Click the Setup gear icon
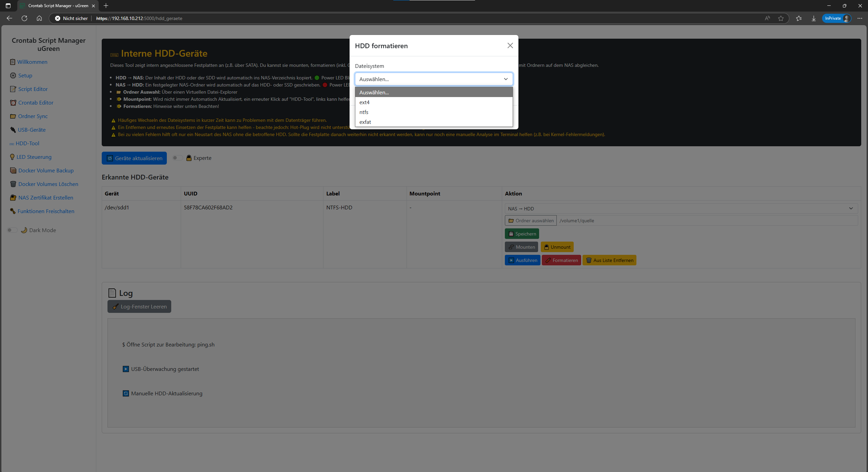This screenshot has width=868, height=472. coord(13,75)
